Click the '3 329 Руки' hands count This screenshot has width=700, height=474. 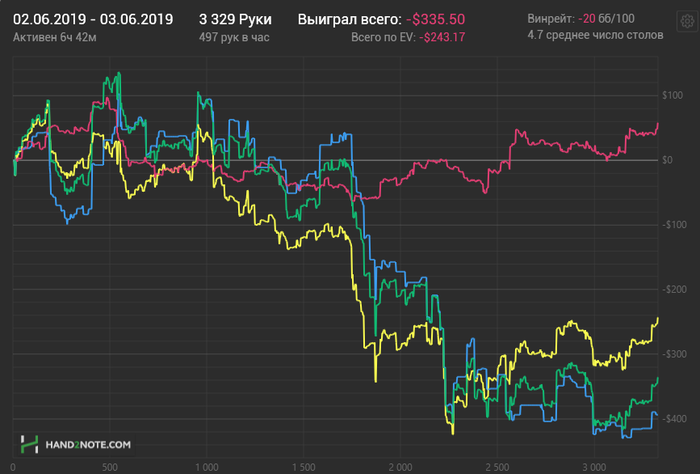(x=235, y=20)
